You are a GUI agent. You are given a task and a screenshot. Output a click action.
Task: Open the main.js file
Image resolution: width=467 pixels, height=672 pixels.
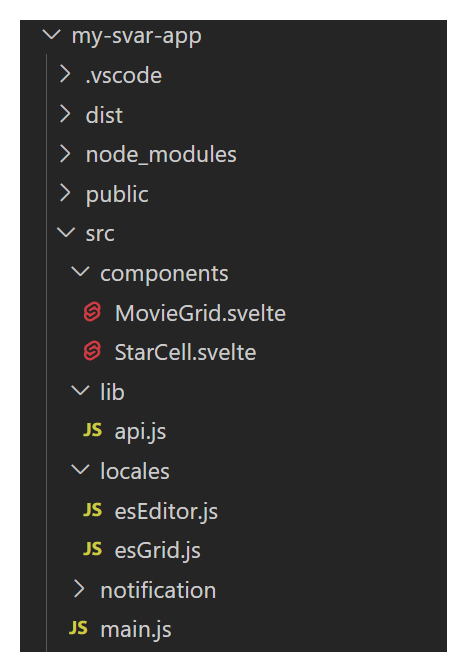[136, 630]
